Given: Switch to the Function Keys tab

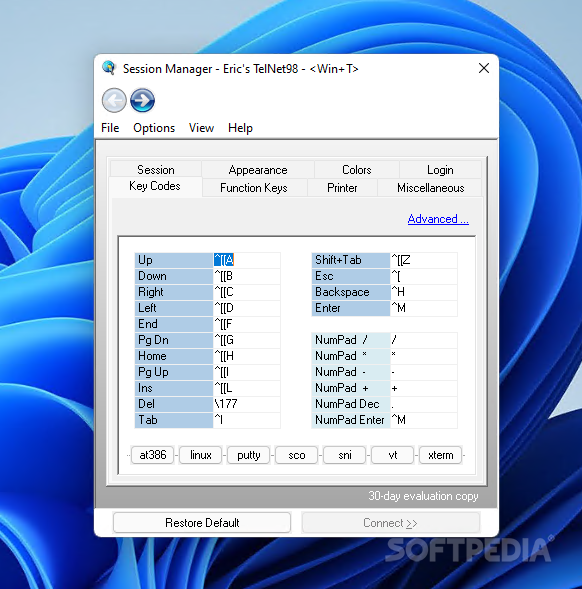Looking at the screenshot, I should (x=254, y=188).
